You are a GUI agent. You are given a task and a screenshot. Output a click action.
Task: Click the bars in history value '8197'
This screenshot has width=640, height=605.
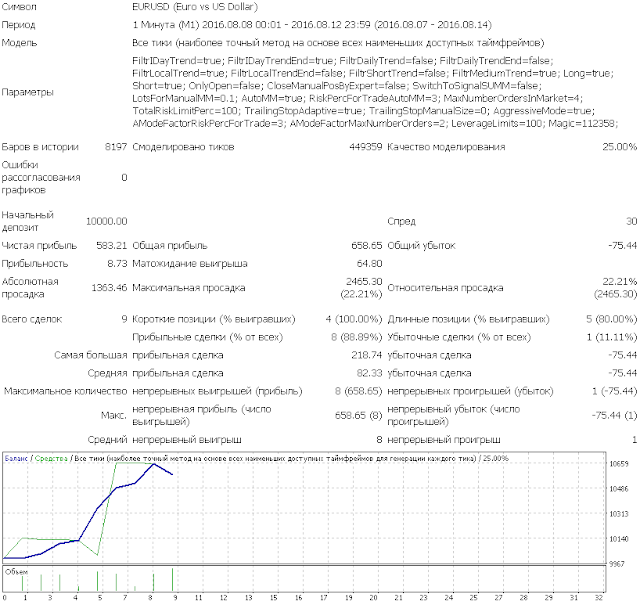pos(116,147)
